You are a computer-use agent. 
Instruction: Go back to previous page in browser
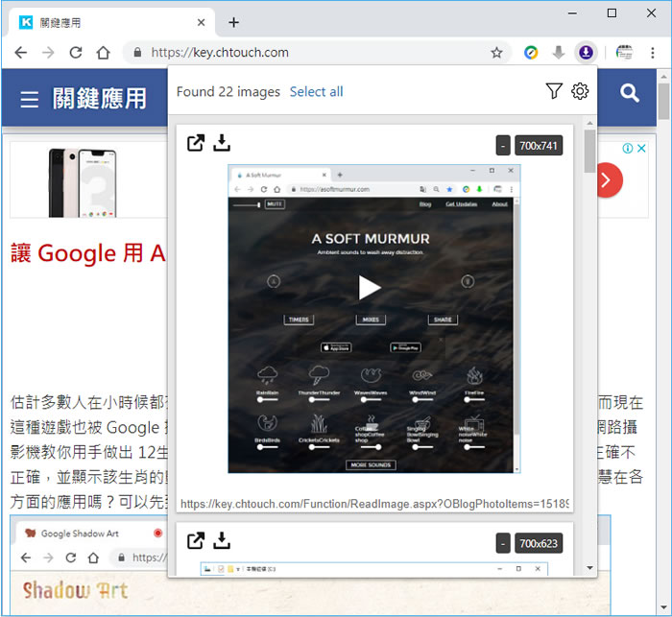click(20, 53)
